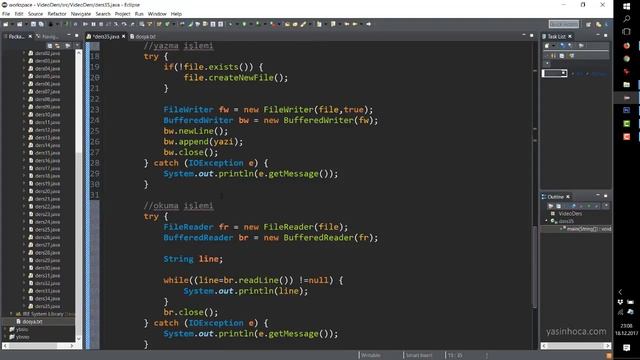Click the Back navigation arrow in toolbar
640x360 pixels.
click(355, 24)
